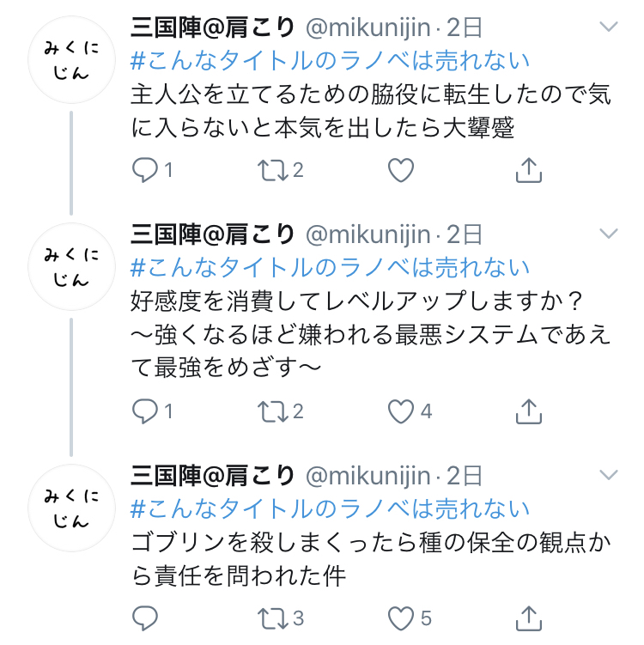Reply to the 大顰蹙 tweet
Image resolution: width=644 pixels, height=645 pixels.
(x=144, y=170)
